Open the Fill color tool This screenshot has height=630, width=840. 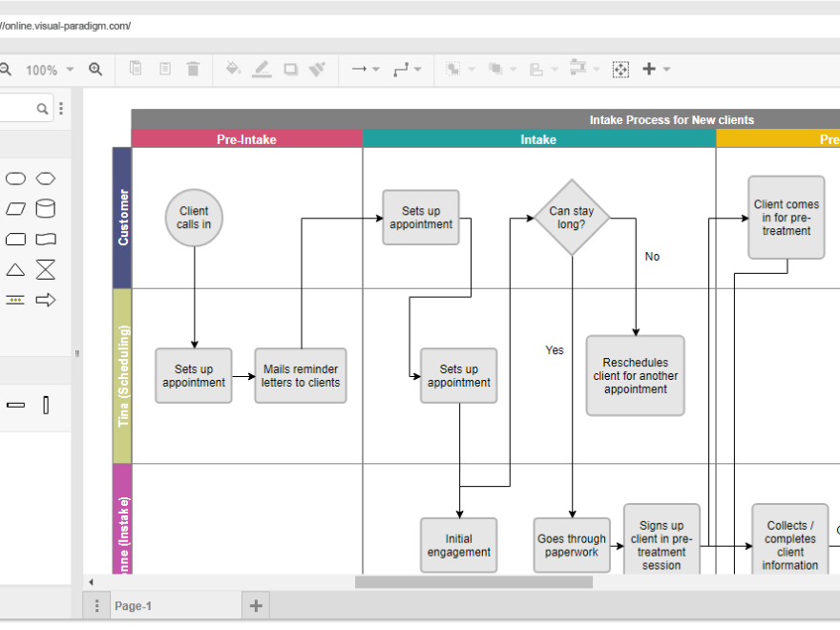[233, 69]
